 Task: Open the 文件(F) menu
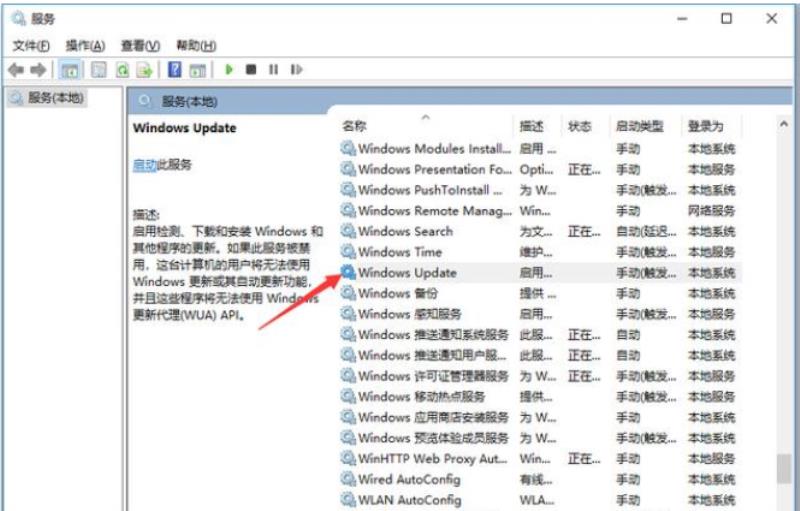click(31, 46)
